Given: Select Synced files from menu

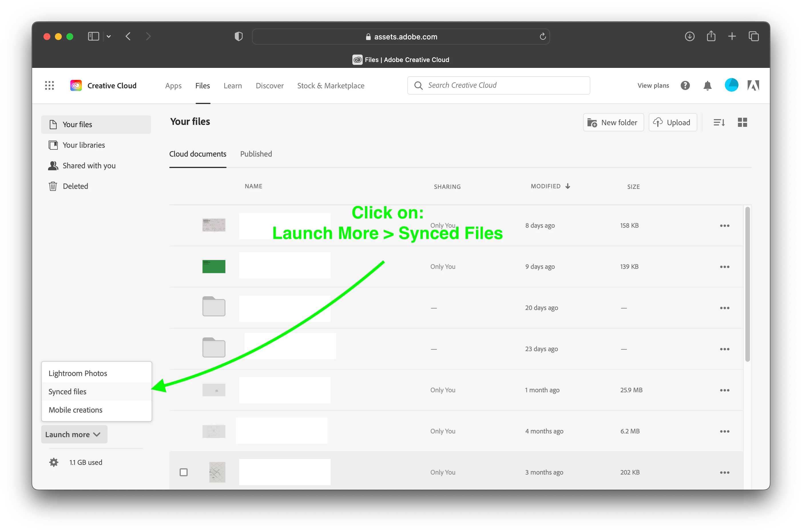Looking at the screenshot, I should (68, 391).
